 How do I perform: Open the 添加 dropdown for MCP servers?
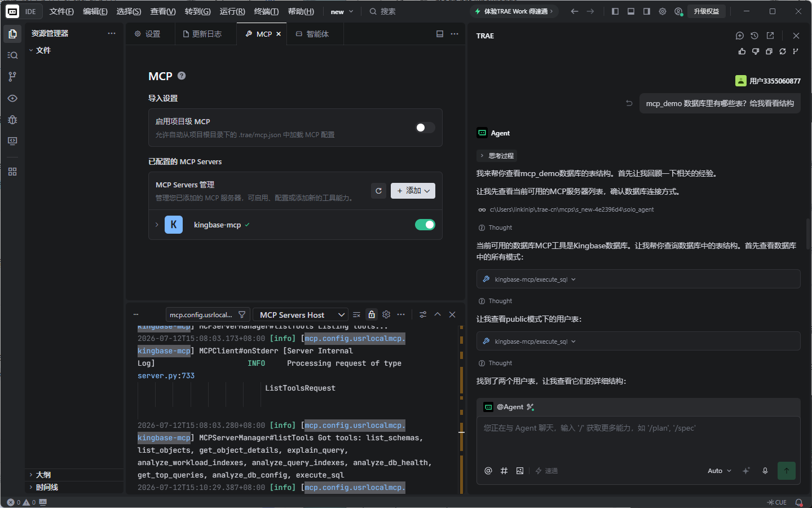click(x=413, y=191)
